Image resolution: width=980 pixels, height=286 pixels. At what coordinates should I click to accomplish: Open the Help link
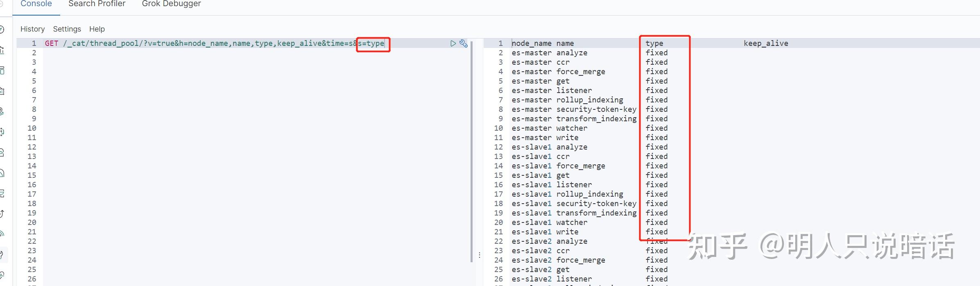97,29
